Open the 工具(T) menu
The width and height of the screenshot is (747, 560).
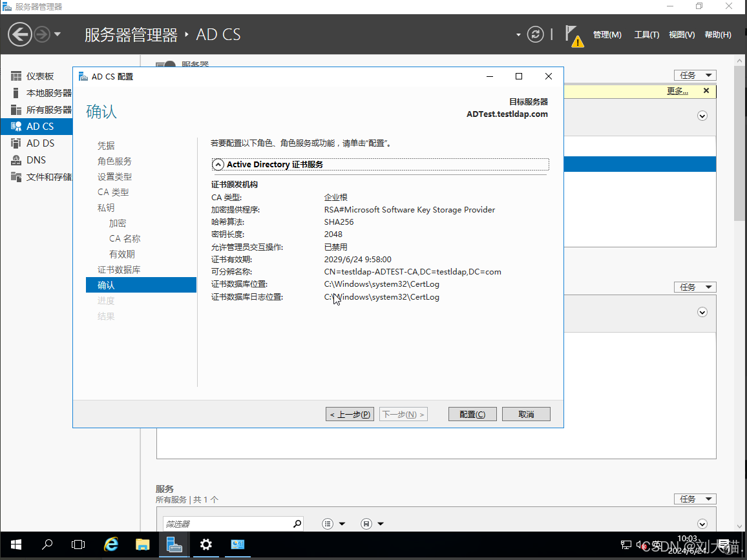pos(646,35)
